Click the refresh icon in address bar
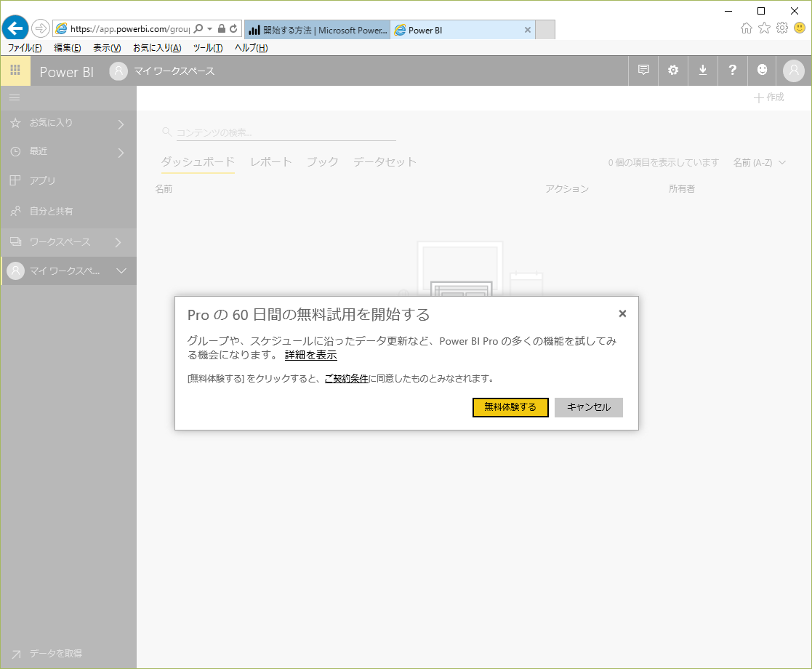 click(233, 28)
